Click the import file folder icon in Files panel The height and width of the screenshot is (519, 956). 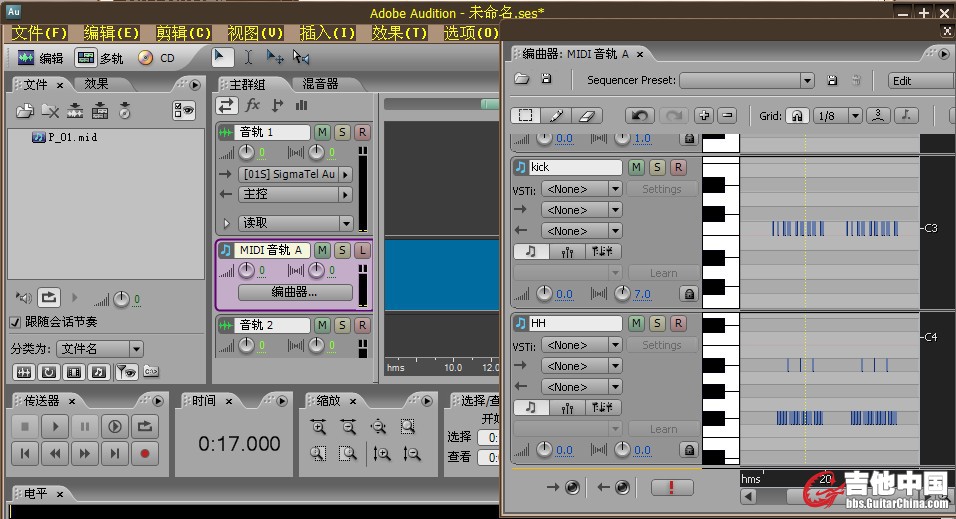tap(25, 111)
